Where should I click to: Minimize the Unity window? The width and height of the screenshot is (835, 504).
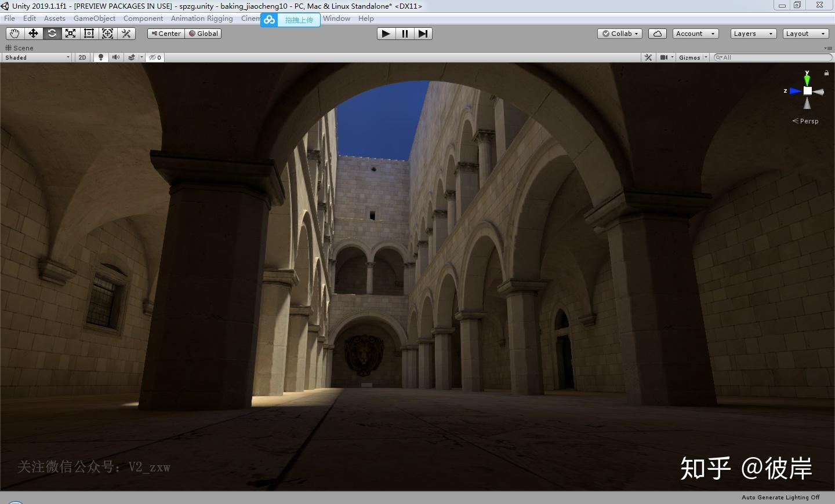pos(782,5)
